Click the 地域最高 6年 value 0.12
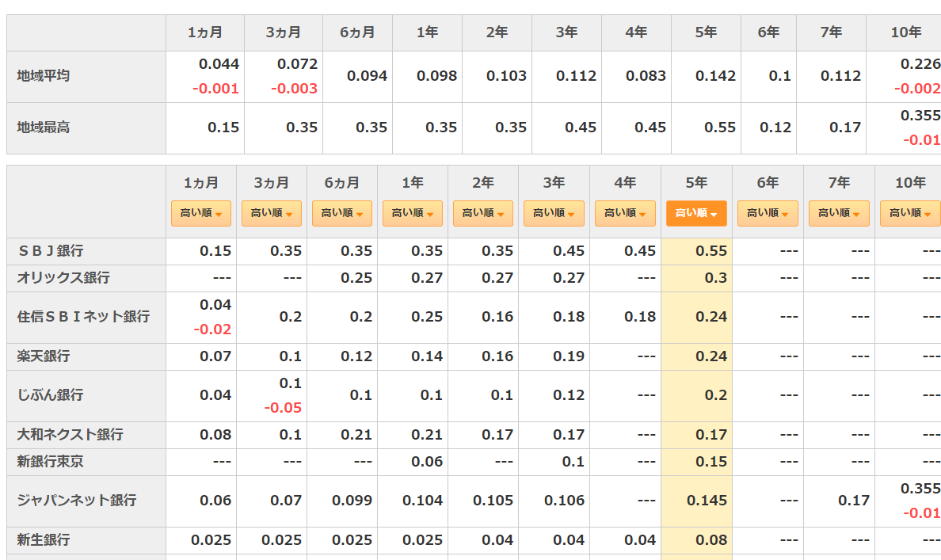This screenshot has width=941, height=560. tap(775, 128)
